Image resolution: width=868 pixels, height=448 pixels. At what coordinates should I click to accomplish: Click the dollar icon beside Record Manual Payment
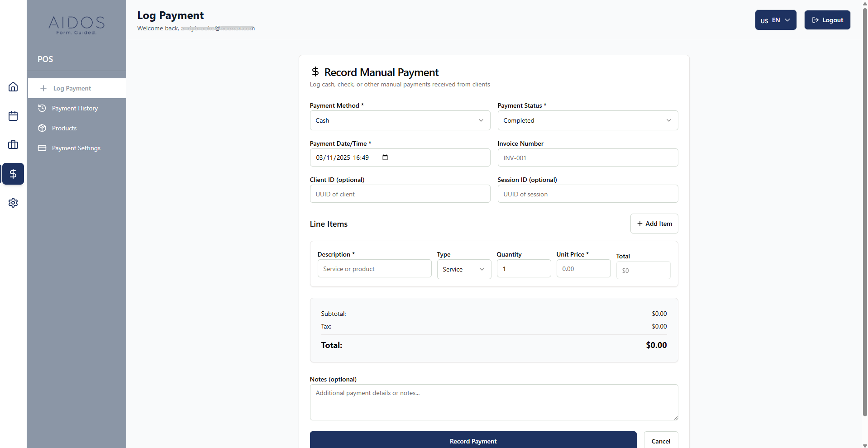click(315, 71)
